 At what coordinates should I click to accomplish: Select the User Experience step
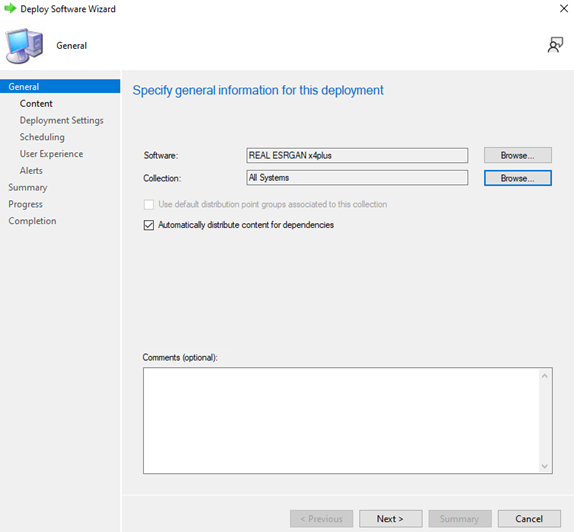[51, 154]
